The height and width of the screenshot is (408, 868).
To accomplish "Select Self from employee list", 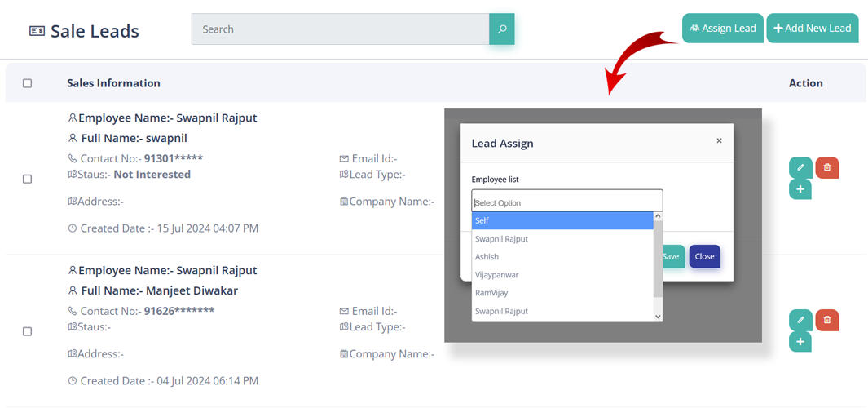I will [562, 220].
